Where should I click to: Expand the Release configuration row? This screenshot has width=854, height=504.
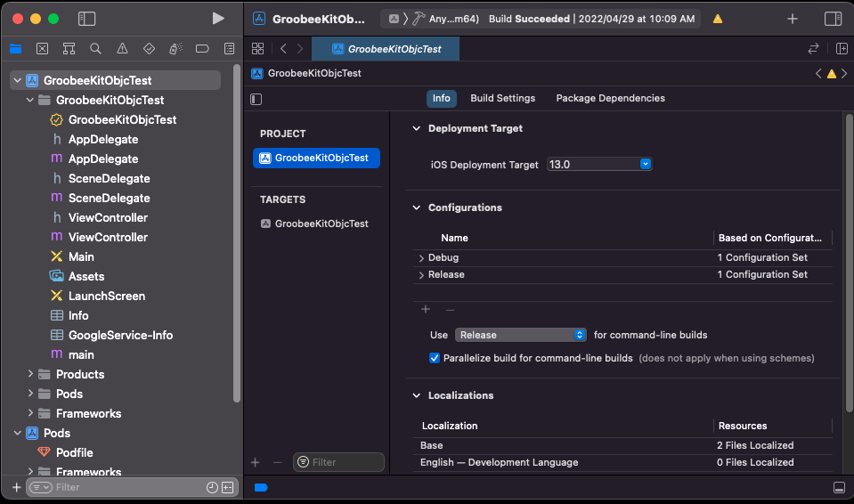pos(421,275)
